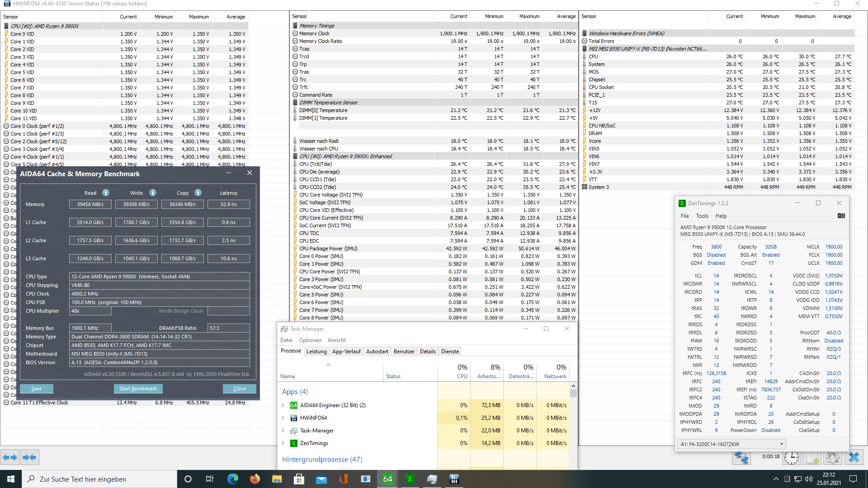
Task: Click the info icon next to Copy
Action: point(198,192)
